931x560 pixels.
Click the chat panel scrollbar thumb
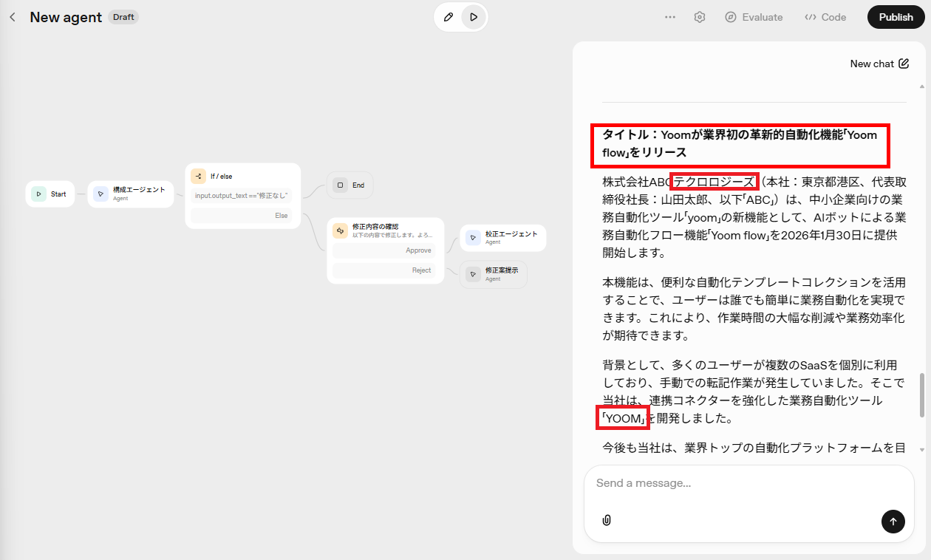[921, 395]
